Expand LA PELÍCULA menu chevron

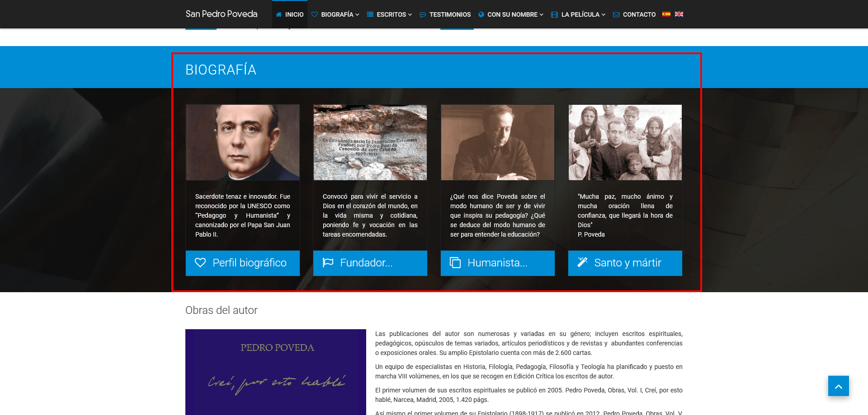[x=603, y=14]
